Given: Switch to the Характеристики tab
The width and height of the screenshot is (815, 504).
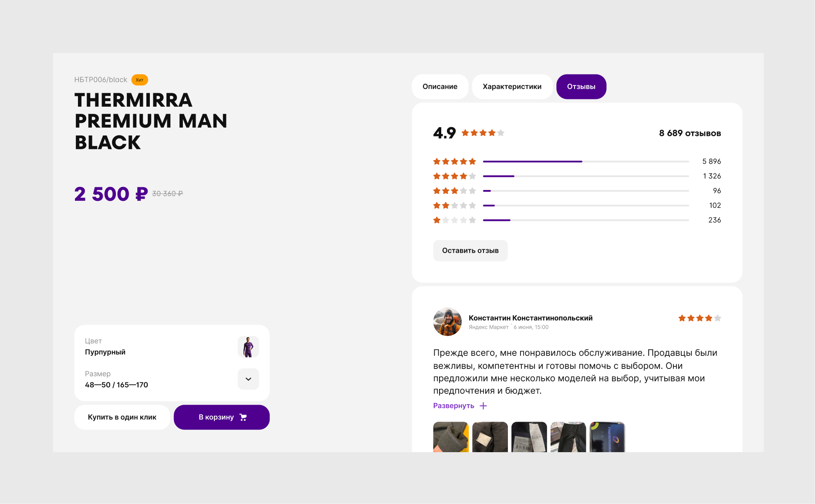Looking at the screenshot, I should (512, 87).
